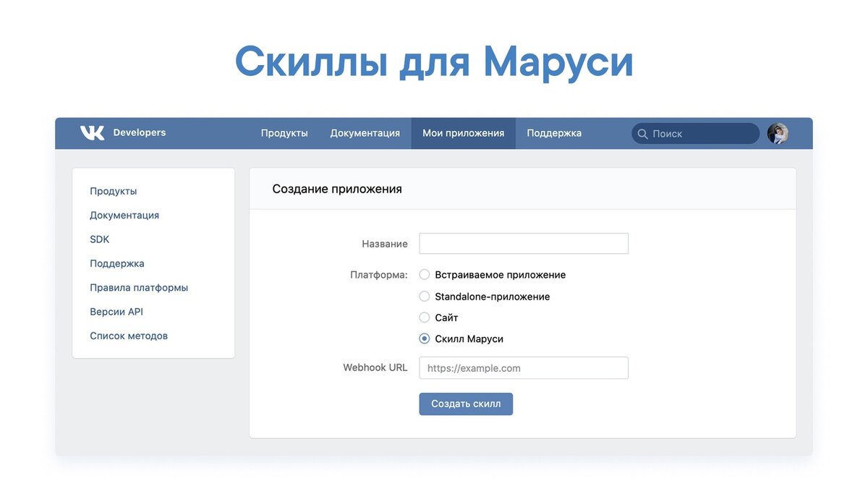
Task: Click the VK logo icon
Action: (x=92, y=133)
